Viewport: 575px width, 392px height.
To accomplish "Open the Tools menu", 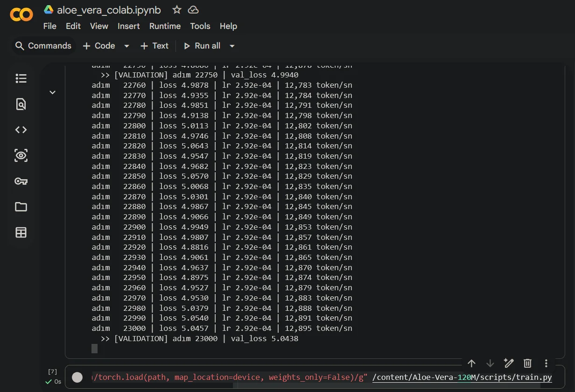I will [200, 26].
